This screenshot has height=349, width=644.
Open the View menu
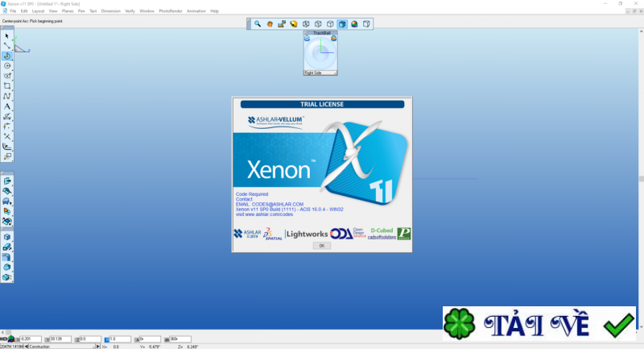53,11
